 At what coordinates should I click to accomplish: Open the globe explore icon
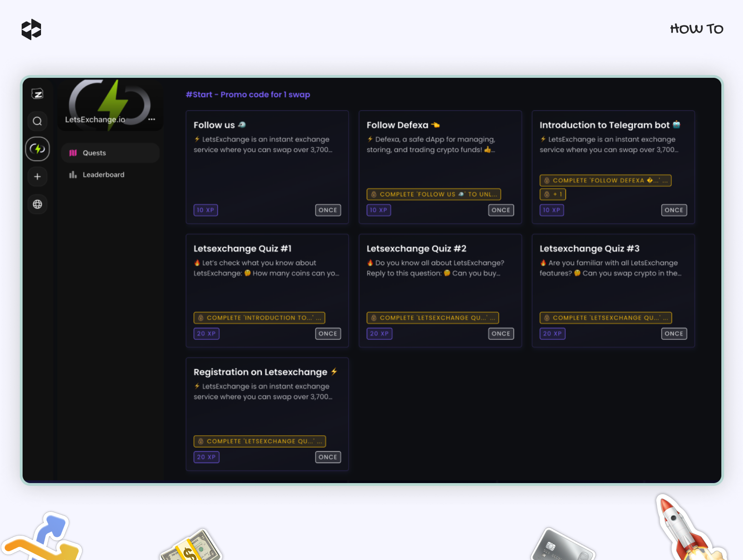point(37,204)
